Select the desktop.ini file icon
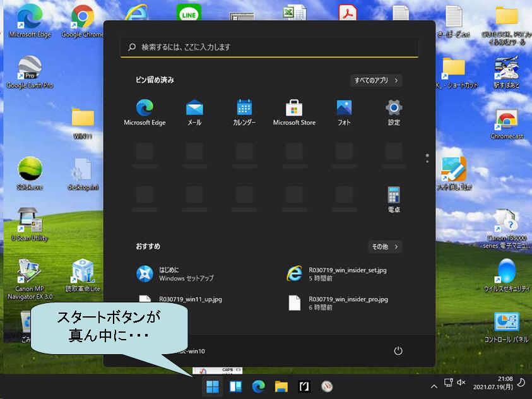This screenshot has height=399, width=532. [83, 174]
